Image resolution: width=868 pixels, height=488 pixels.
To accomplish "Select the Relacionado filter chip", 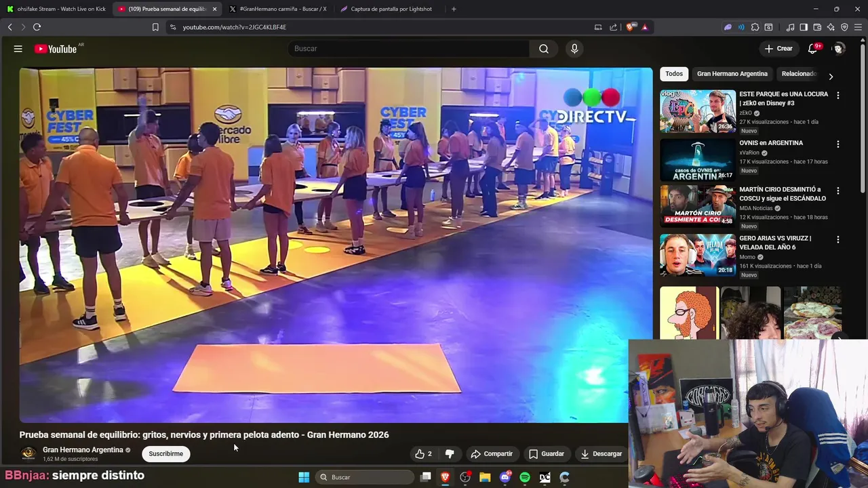I will pos(799,74).
